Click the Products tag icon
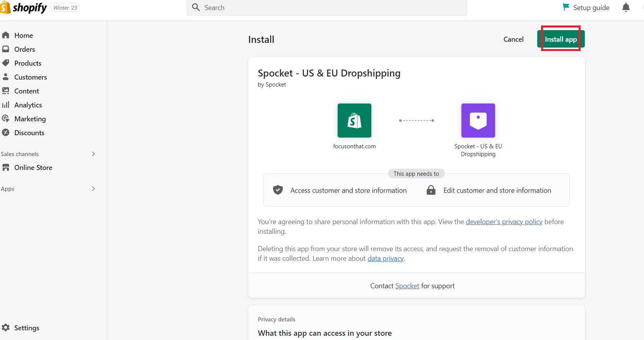Screen dimensions: 644x340 5,63
